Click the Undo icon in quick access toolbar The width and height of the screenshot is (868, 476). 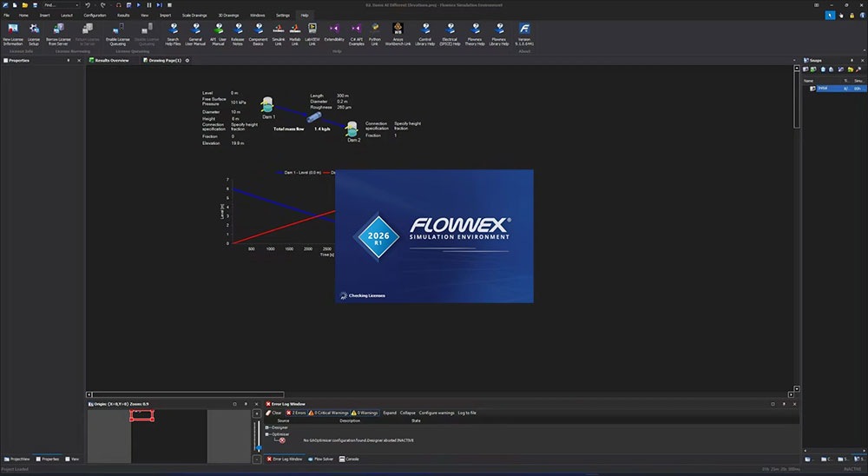coord(88,5)
